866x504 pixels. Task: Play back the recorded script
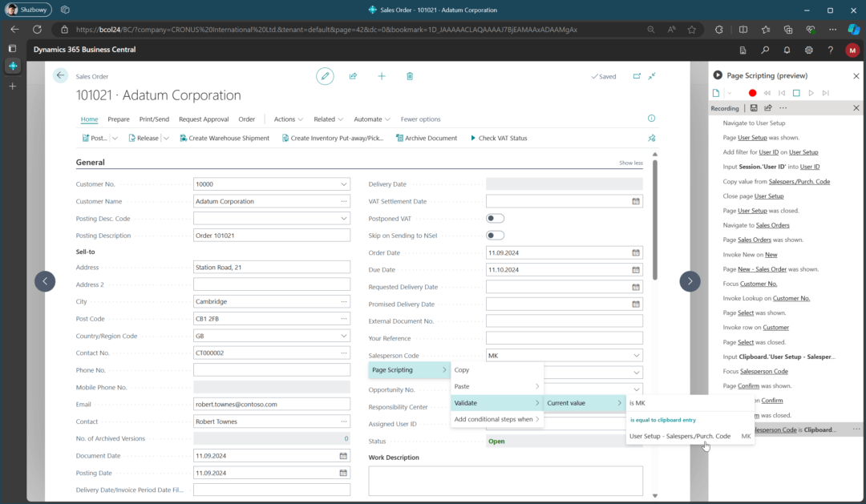point(811,93)
